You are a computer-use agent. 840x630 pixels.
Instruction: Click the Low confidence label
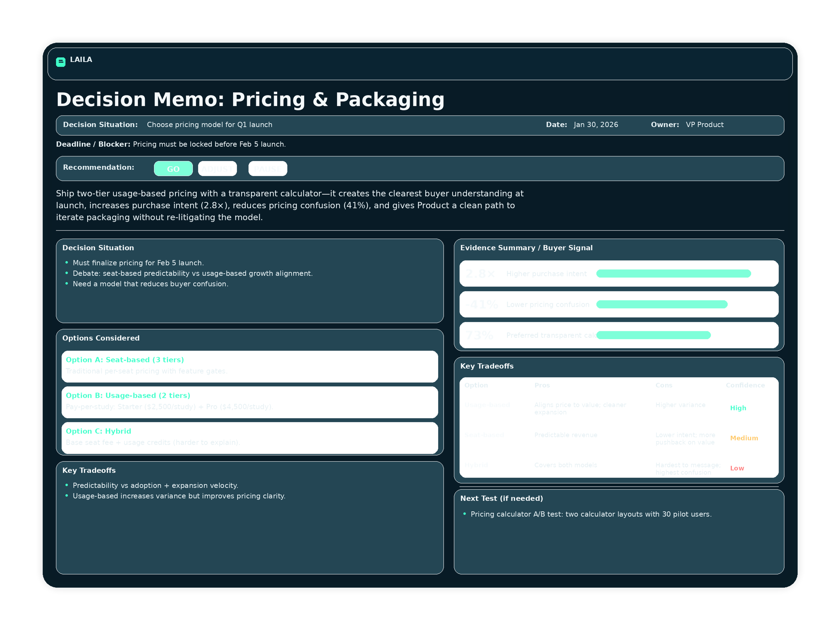737,468
